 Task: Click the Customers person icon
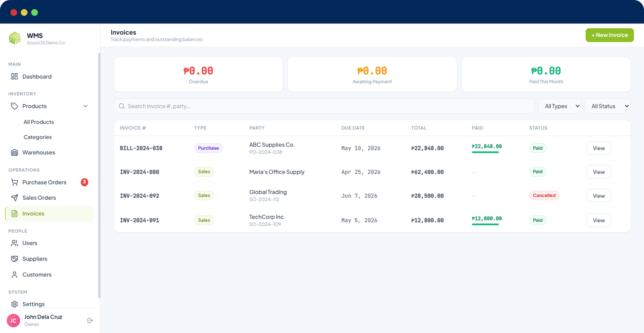[x=14, y=275]
